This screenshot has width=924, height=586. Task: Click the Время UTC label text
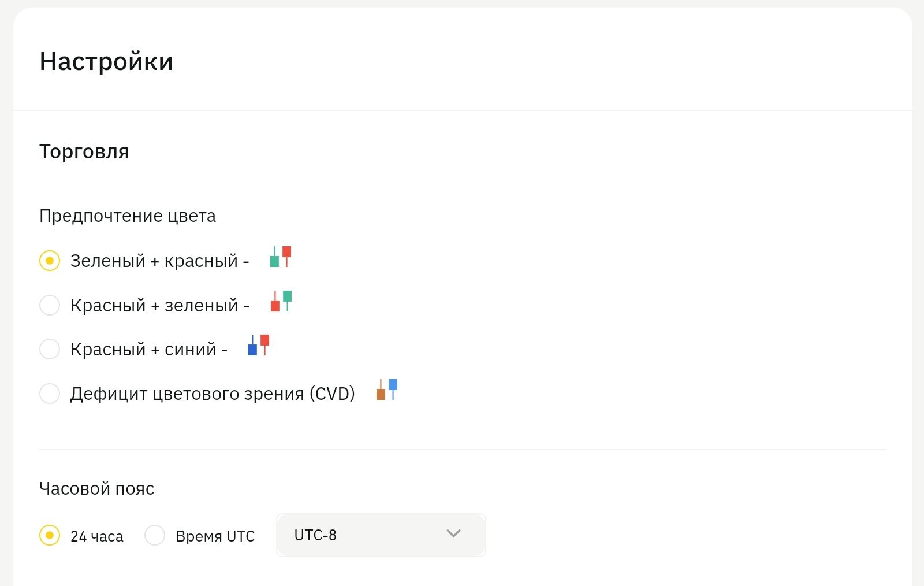[x=215, y=536]
